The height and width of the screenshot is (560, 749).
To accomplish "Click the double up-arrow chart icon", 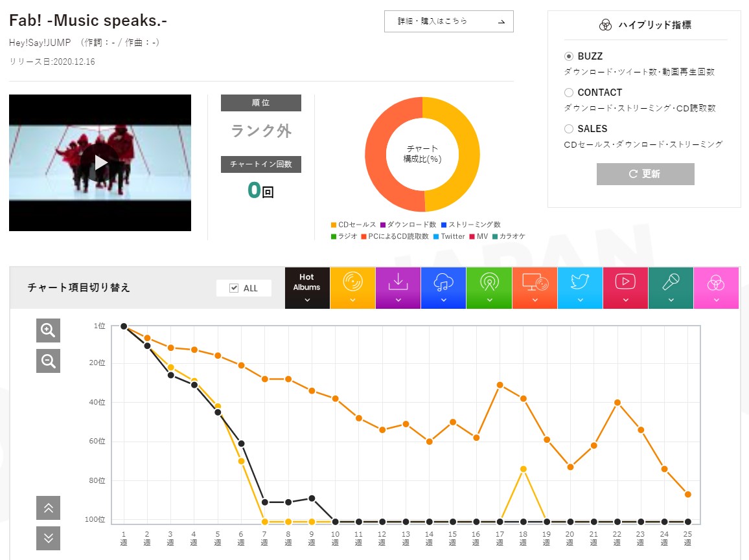I will click(x=48, y=508).
